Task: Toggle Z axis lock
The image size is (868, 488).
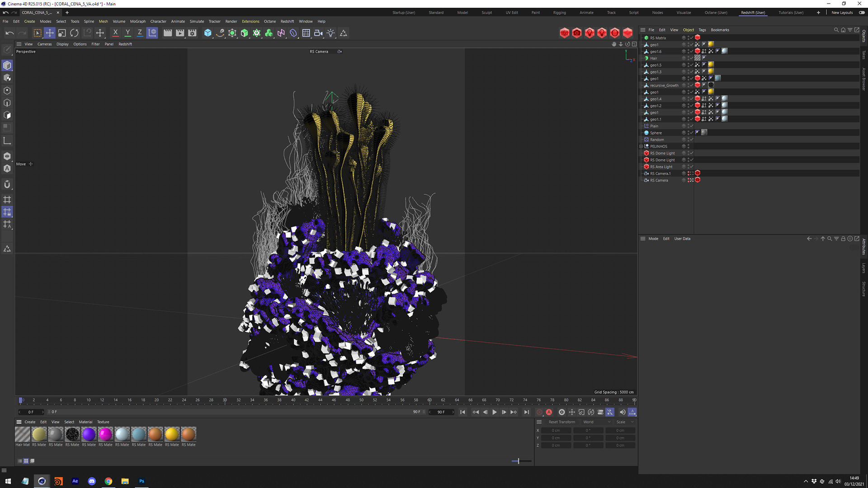Action: pos(140,33)
